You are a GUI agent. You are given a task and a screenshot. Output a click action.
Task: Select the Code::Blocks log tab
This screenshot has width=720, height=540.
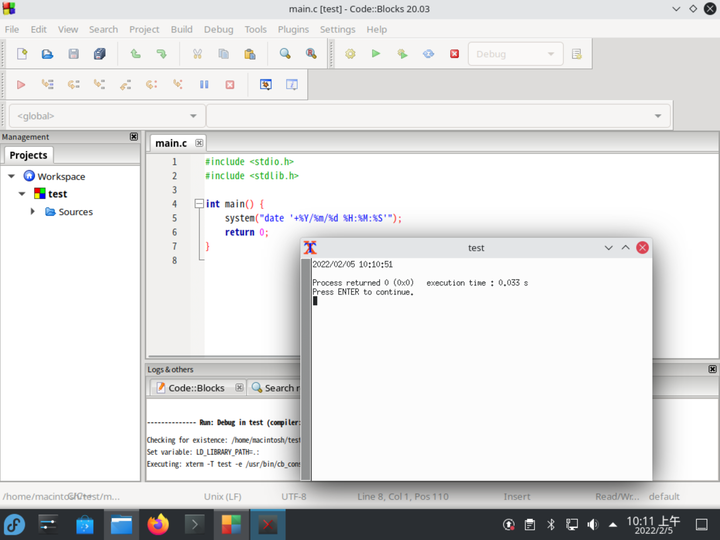pyautogui.click(x=196, y=388)
